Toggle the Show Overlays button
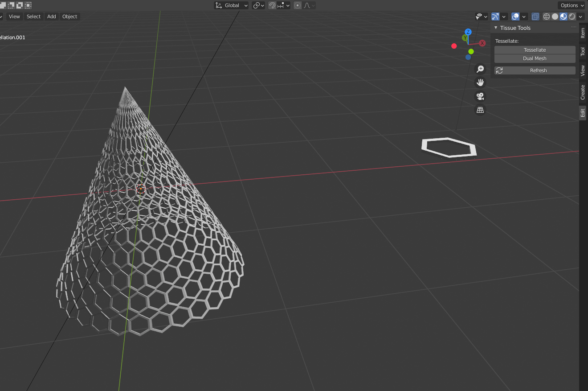Image resolution: width=588 pixels, height=391 pixels. tap(515, 16)
